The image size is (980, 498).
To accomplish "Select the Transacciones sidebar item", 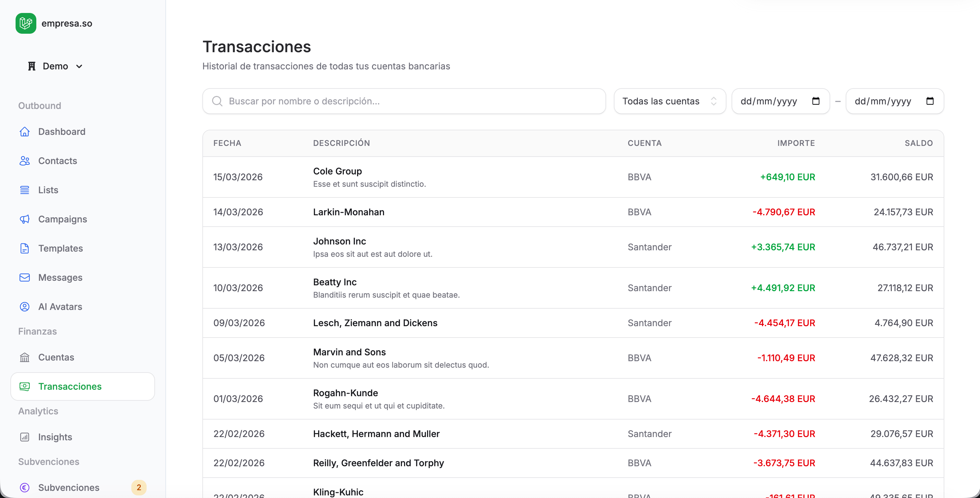I will pyautogui.click(x=70, y=386).
